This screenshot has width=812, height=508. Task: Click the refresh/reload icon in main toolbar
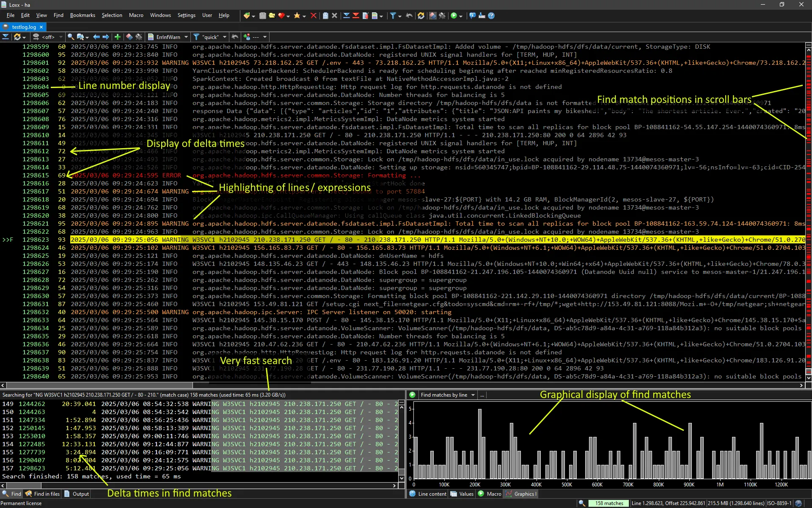[421, 16]
